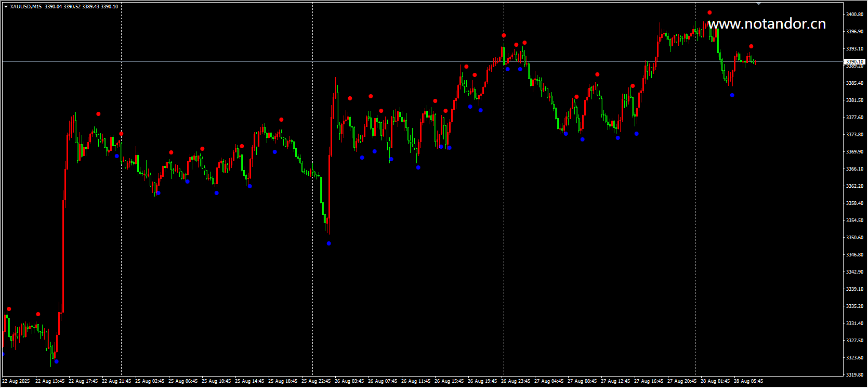Select the 3358.40 price axis label

[854, 203]
